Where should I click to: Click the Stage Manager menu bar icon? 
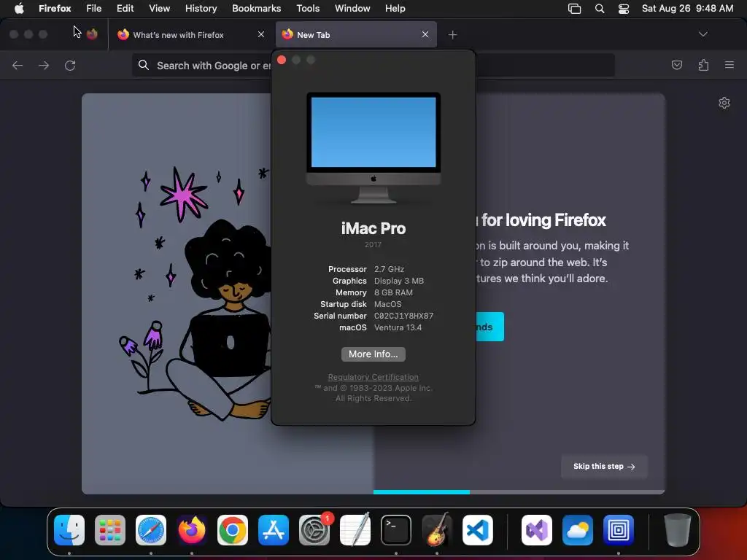[x=575, y=9]
